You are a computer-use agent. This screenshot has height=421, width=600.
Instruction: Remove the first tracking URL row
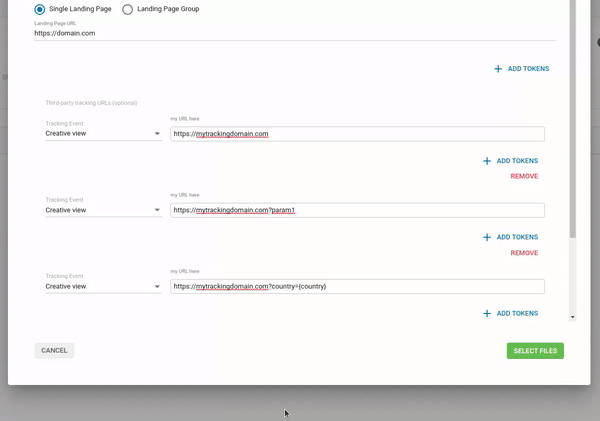pos(524,176)
